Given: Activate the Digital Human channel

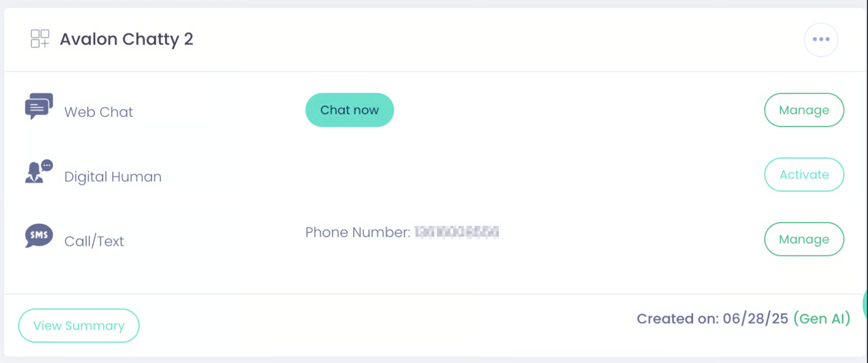Looking at the screenshot, I should pyautogui.click(x=804, y=175).
